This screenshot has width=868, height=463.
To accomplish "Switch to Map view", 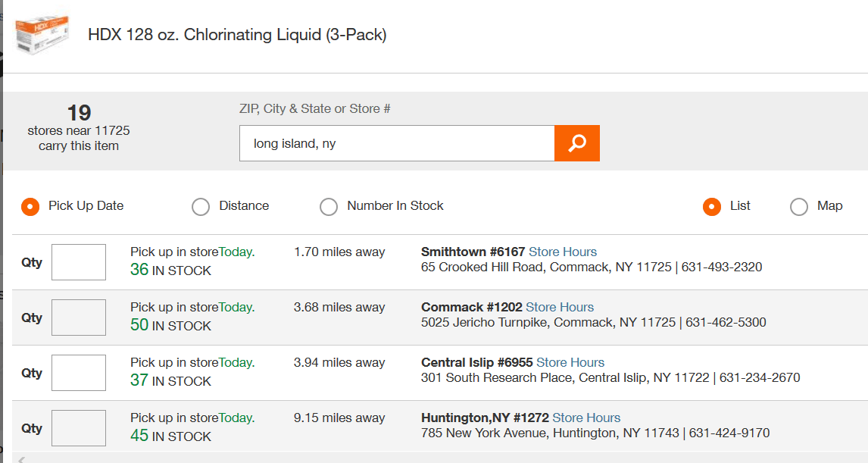I will (799, 206).
